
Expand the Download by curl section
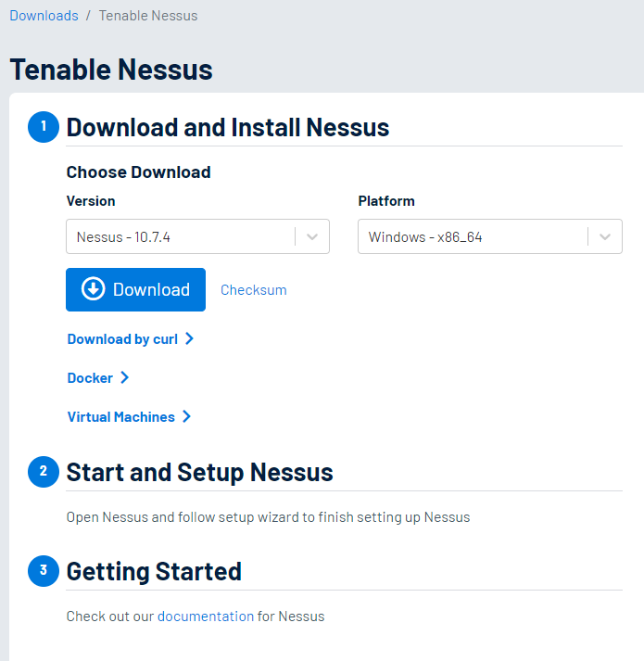tap(122, 339)
